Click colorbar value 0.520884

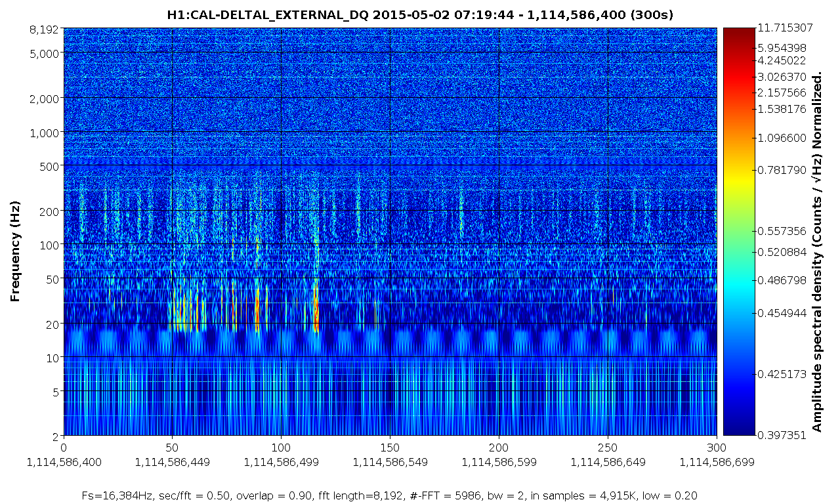click(x=782, y=252)
